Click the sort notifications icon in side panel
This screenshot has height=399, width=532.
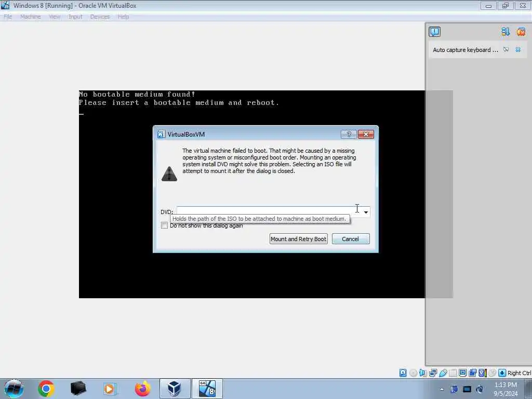[x=505, y=32]
